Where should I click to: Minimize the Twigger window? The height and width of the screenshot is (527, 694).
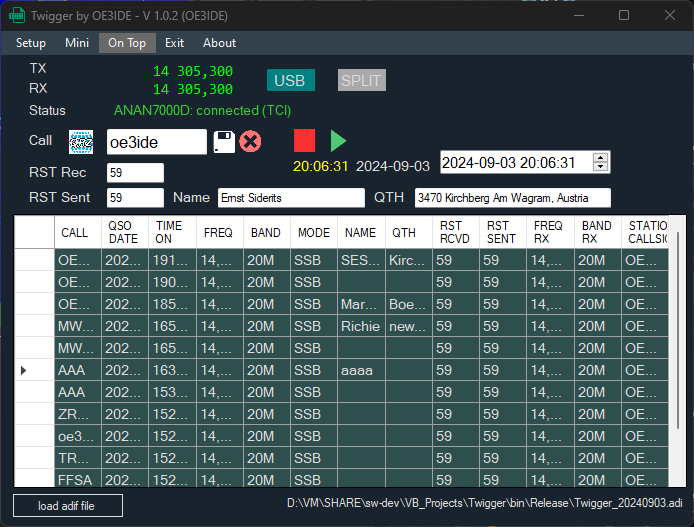[579, 15]
